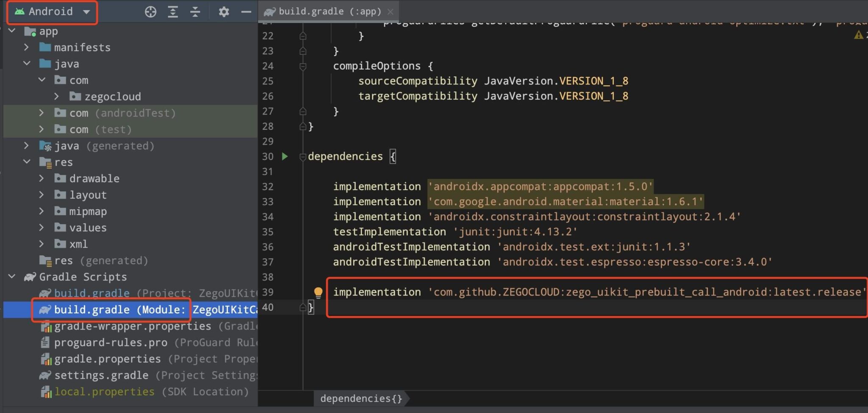The width and height of the screenshot is (868, 413).
Task: Click the Collapse All toolbar icon
Action: [x=195, y=12]
